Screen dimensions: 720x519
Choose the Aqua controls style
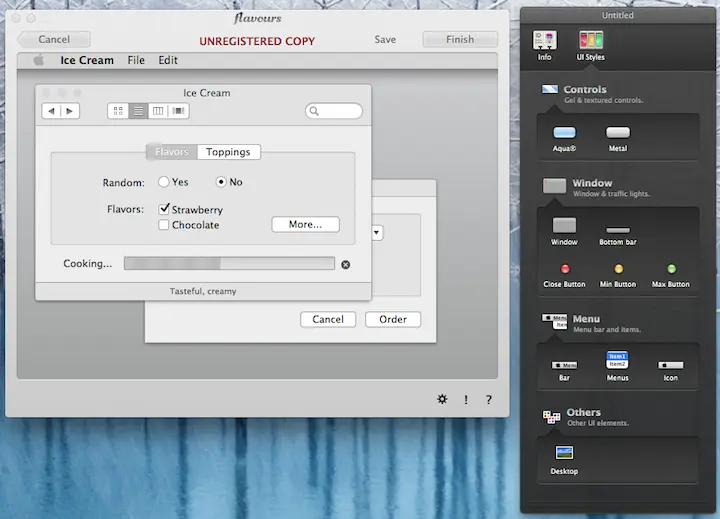(564, 139)
